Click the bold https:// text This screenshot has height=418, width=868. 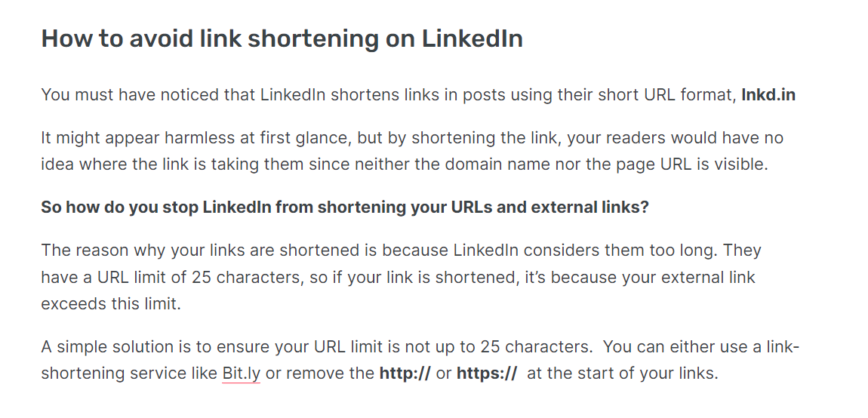coord(487,373)
